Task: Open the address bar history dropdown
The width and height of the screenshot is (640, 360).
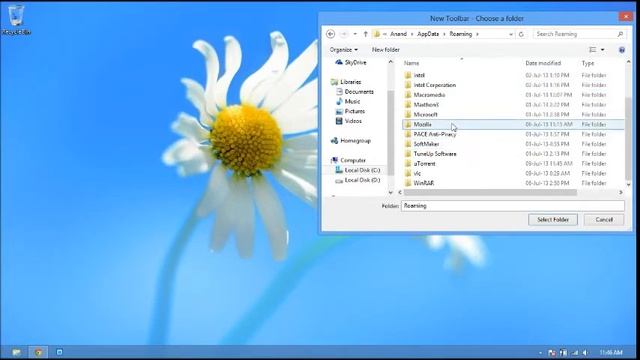Action: [511, 34]
